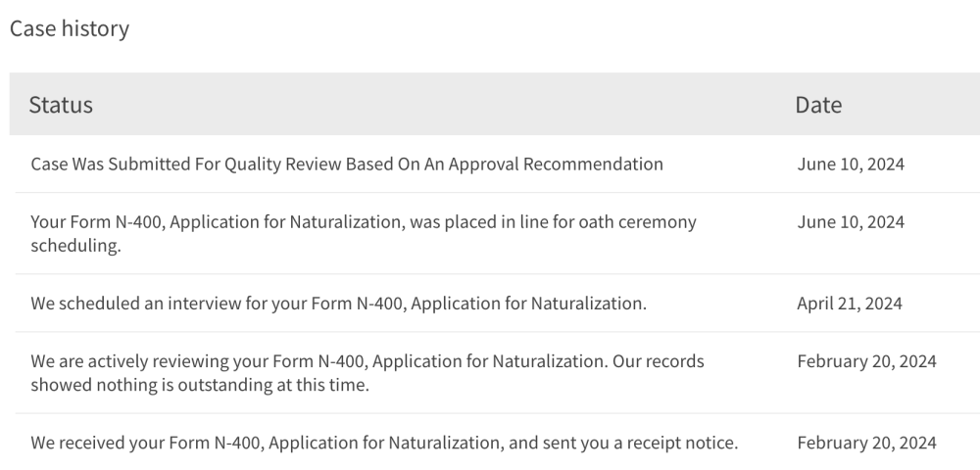Select the Status column header

tap(61, 104)
